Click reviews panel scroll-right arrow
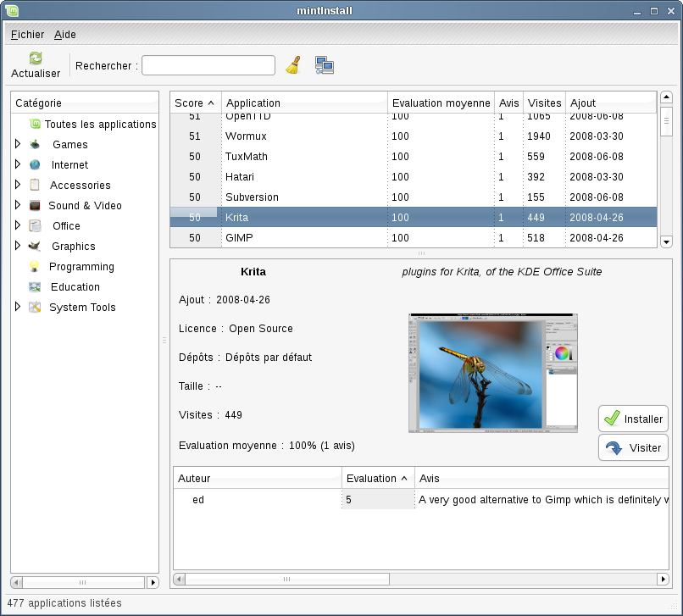683x616 pixels. point(663,579)
